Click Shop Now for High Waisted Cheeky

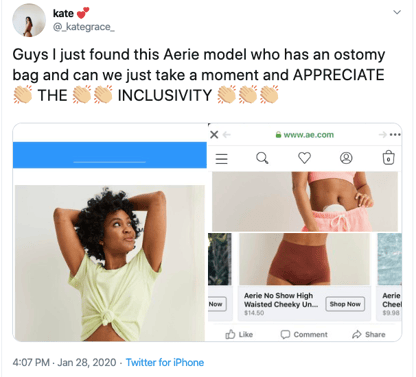click(345, 304)
